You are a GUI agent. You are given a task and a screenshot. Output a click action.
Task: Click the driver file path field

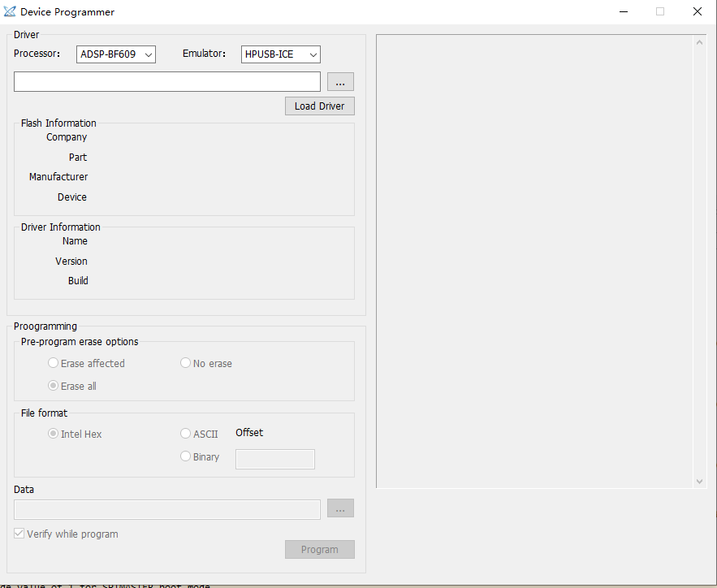(x=166, y=81)
